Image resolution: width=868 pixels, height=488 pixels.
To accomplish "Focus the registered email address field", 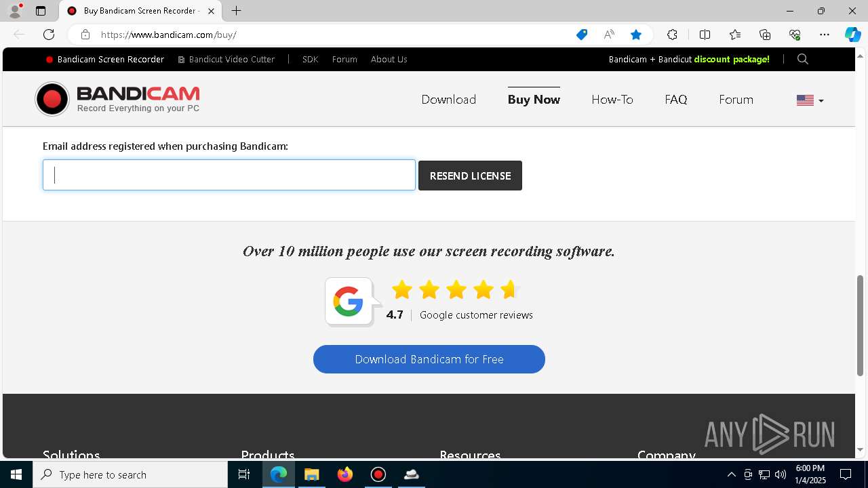I will click(229, 175).
